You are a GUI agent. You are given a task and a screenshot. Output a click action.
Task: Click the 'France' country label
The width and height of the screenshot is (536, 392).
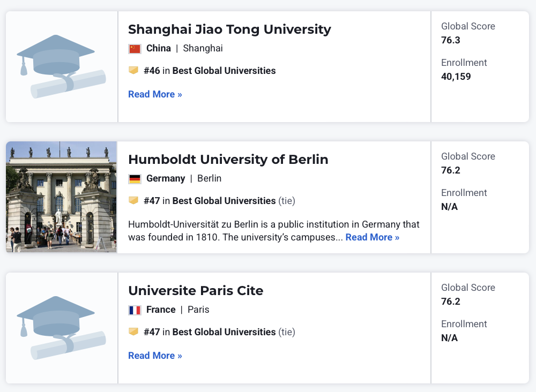[161, 310]
